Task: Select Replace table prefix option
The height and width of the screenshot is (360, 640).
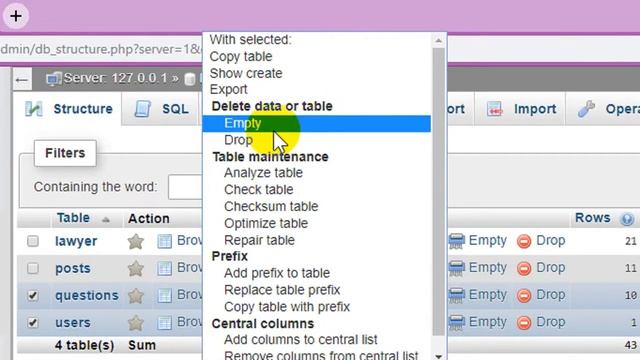Action: 316,290
